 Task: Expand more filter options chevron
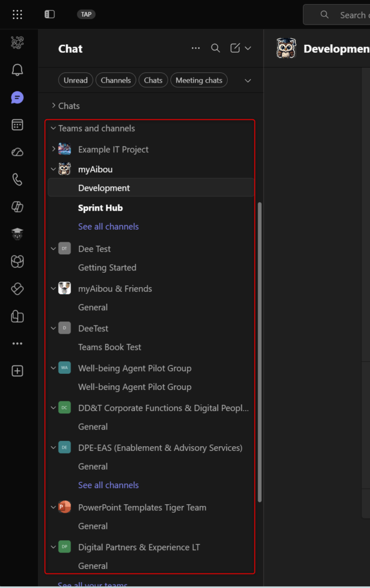pyautogui.click(x=248, y=80)
